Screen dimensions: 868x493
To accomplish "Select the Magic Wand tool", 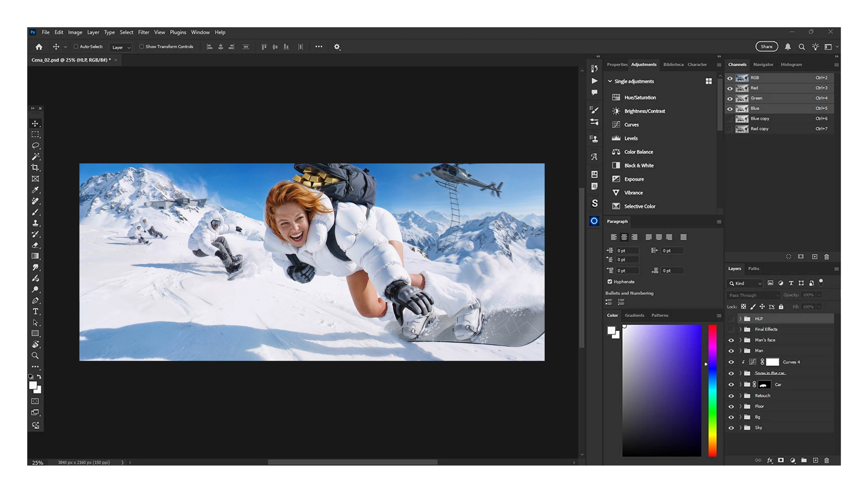I will (x=35, y=157).
